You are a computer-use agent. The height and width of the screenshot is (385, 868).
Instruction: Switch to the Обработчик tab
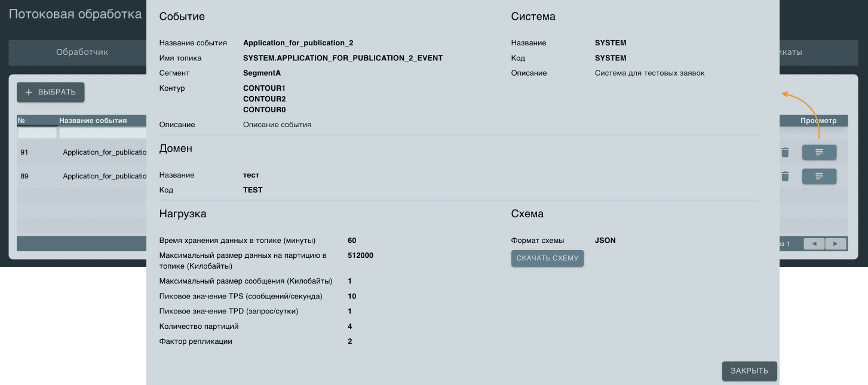(82, 53)
